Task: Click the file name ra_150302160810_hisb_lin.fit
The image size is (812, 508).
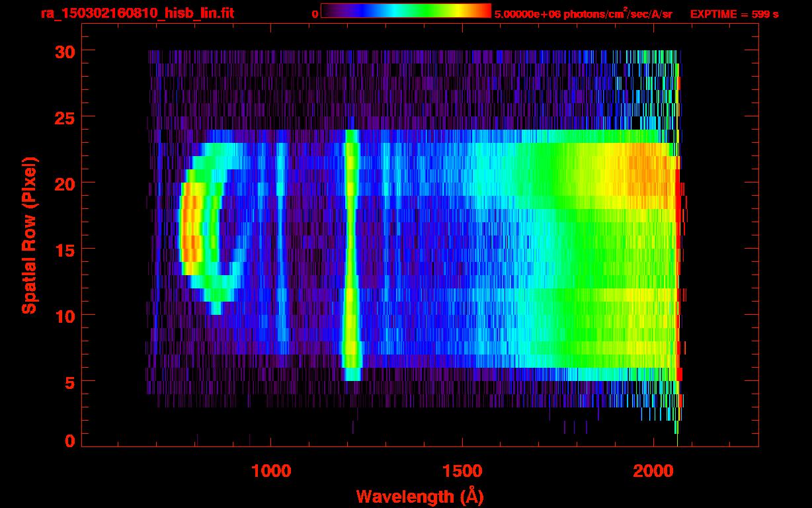Action: coord(137,13)
